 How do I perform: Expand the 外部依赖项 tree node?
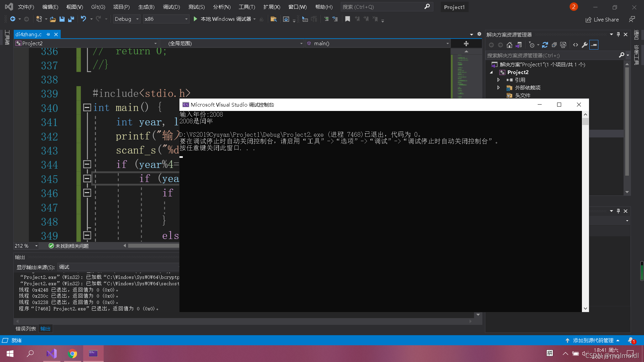tap(498, 87)
